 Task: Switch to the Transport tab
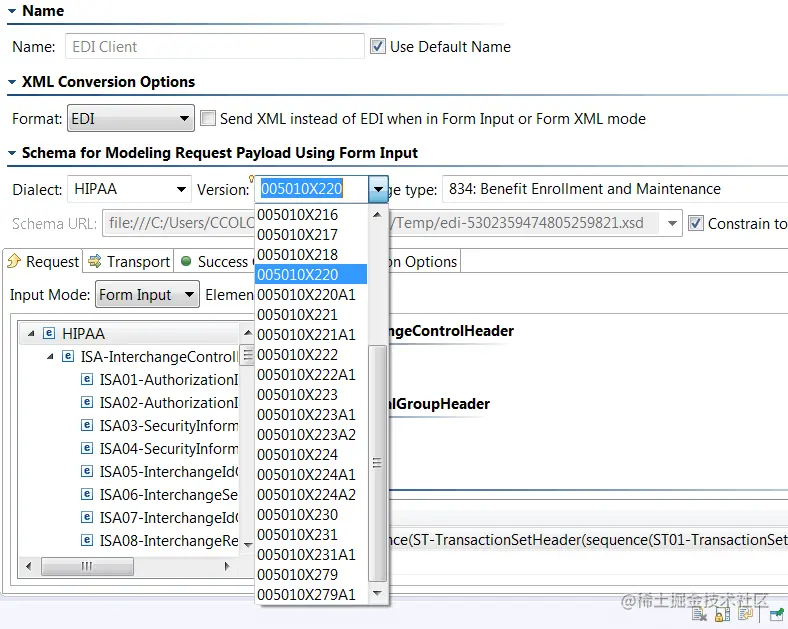point(129,261)
